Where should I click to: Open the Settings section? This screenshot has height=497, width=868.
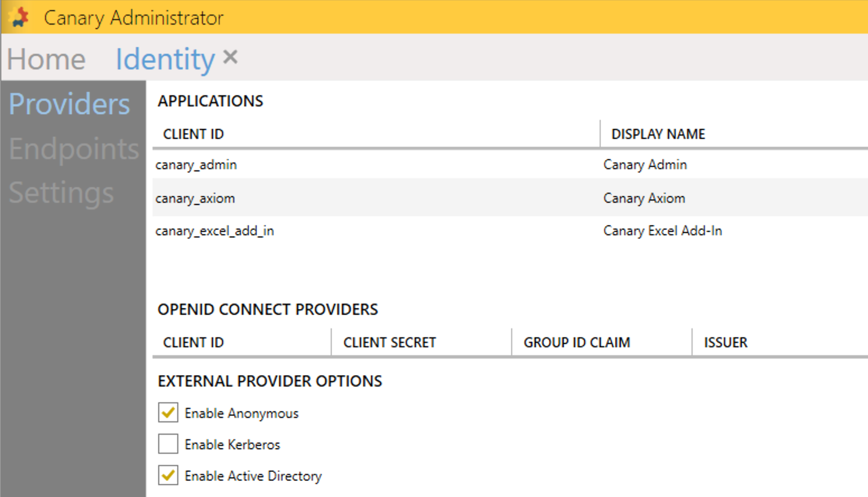(x=61, y=193)
